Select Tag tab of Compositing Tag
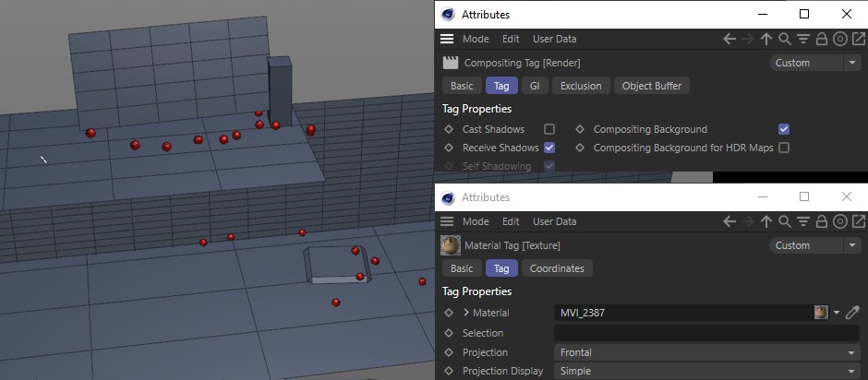 click(x=501, y=86)
